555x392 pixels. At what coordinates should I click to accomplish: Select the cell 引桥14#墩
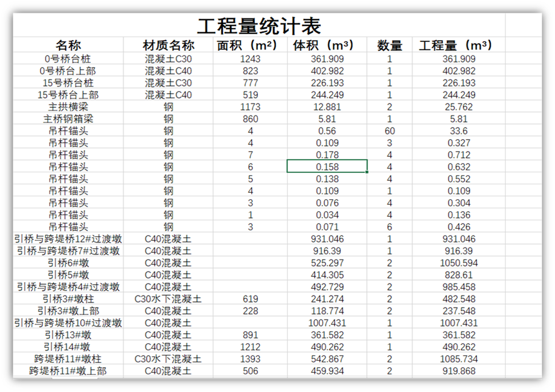pos(68,347)
